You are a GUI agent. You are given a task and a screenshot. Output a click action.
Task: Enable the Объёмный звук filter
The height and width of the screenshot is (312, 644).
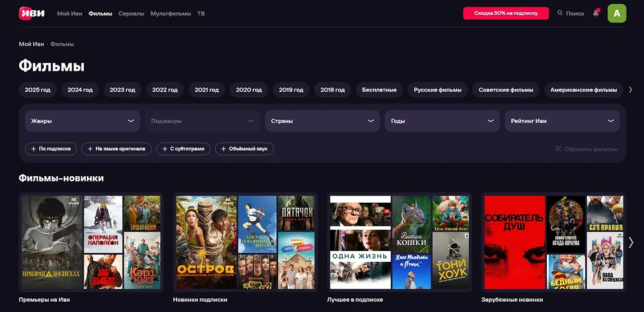point(244,149)
